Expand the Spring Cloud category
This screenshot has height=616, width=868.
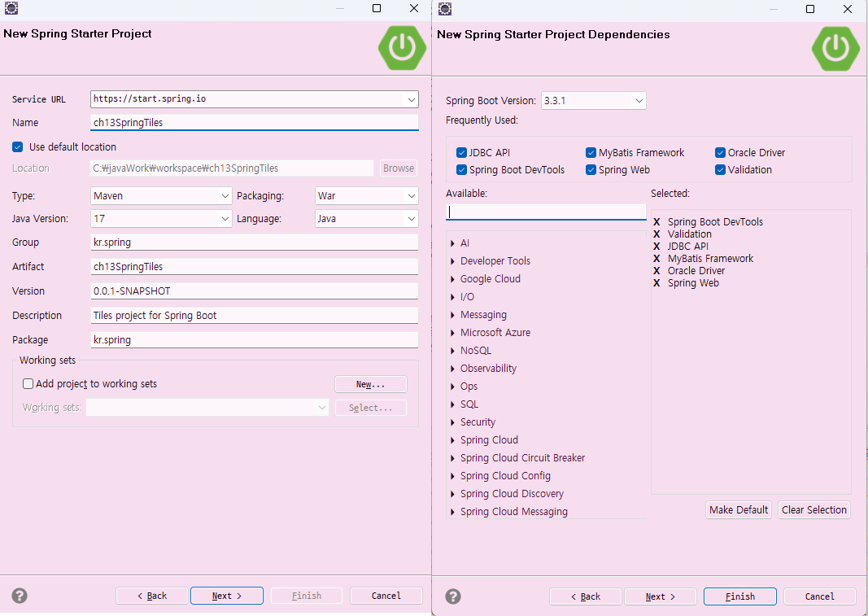point(453,440)
